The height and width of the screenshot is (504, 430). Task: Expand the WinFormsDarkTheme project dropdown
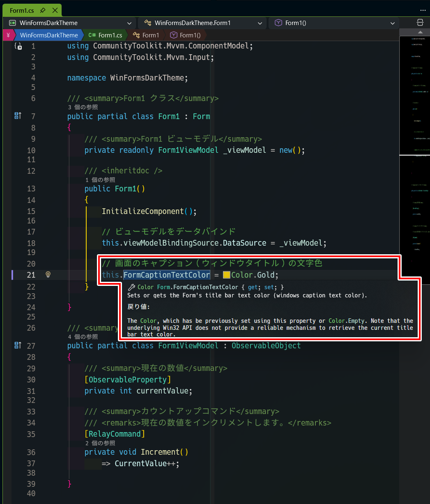69,23
